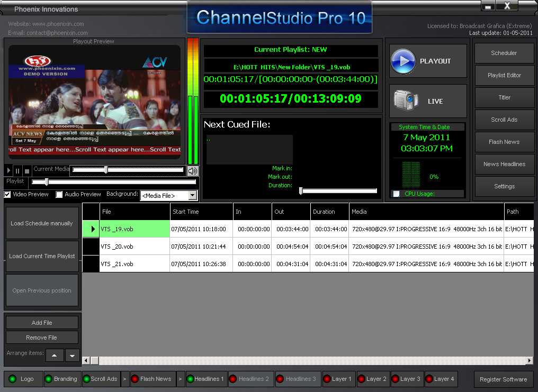Toggle Layer 1 indicator

click(327, 379)
